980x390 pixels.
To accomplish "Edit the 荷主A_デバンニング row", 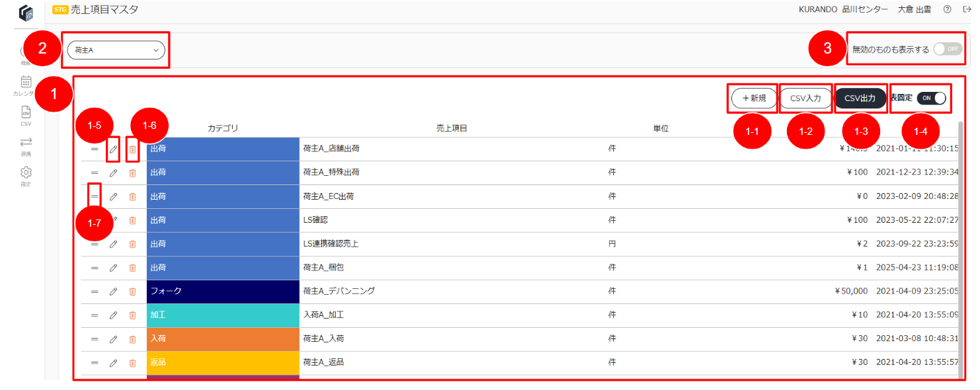I will (113, 292).
